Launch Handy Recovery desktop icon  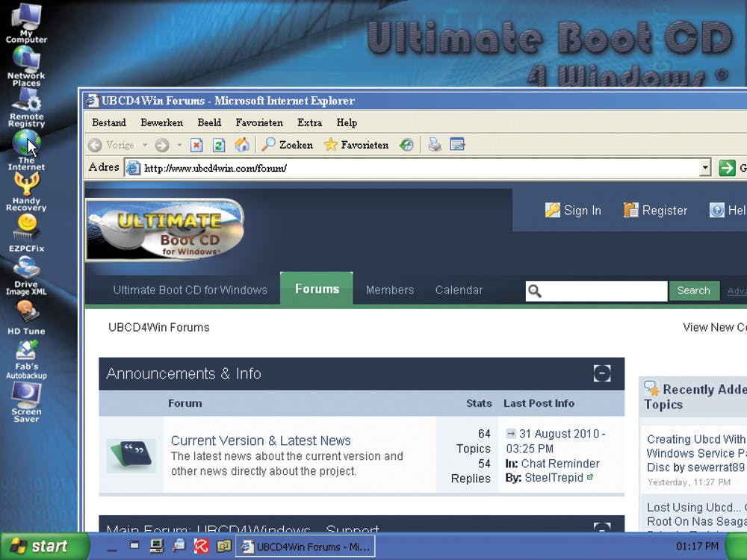26,192
